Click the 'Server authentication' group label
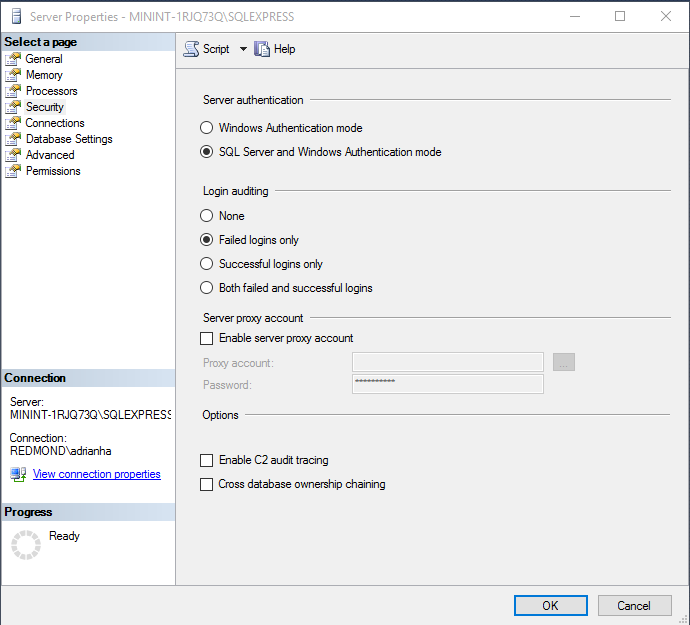 (x=253, y=100)
